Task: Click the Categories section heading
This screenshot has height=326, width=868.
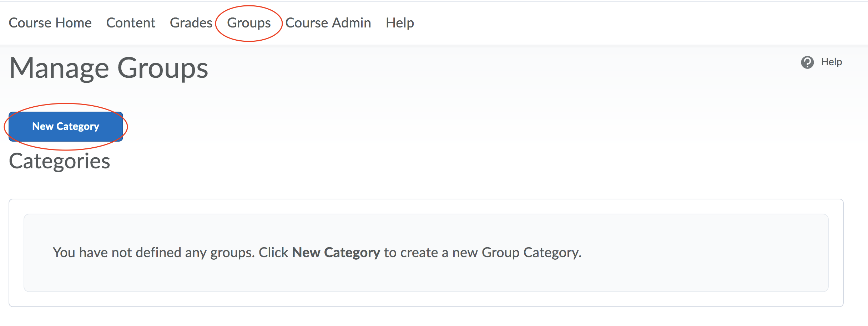Action: 59,161
